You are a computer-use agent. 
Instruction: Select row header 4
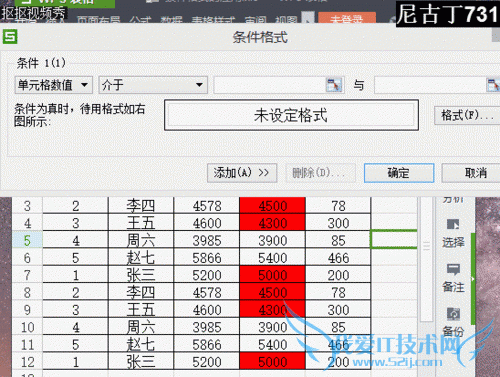coord(27,223)
